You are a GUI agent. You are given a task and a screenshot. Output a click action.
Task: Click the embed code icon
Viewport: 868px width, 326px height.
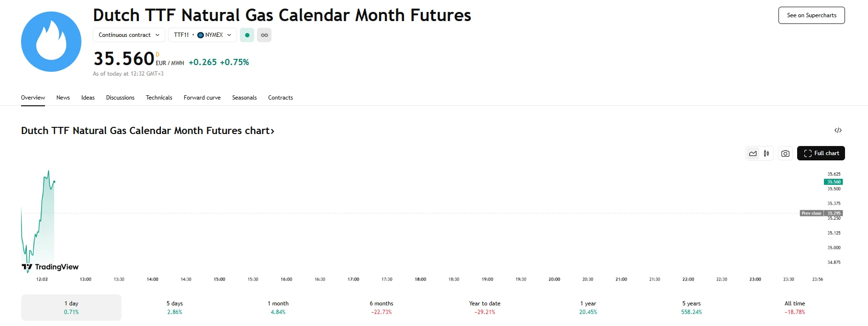[x=838, y=130]
